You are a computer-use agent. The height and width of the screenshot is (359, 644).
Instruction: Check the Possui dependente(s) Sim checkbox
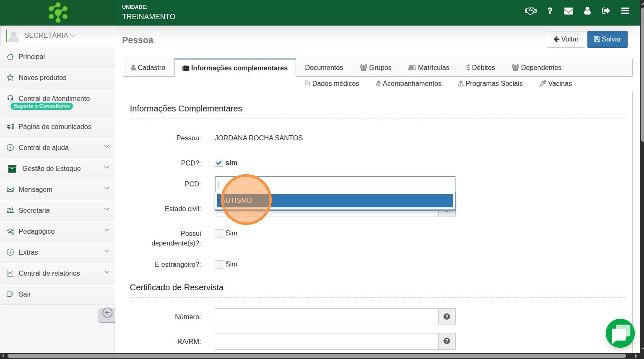(x=219, y=233)
